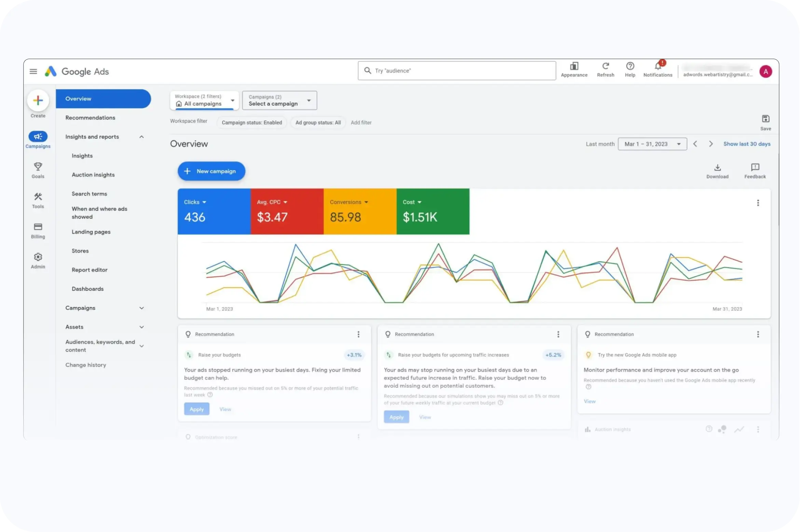Collapse the Insights and reports section
The height and width of the screenshot is (532, 800).
click(141, 137)
